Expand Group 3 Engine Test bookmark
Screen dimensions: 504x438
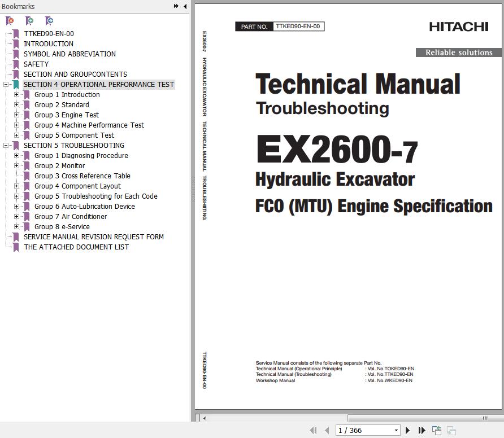[x=17, y=115]
